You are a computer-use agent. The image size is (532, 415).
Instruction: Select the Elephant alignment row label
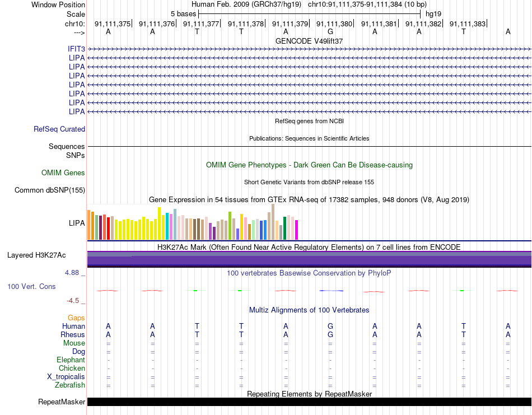click(71, 360)
